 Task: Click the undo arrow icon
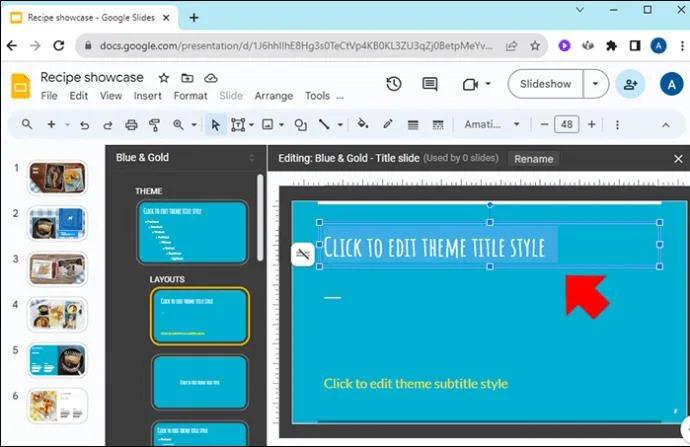pyautogui.click(x=84, y=125)
